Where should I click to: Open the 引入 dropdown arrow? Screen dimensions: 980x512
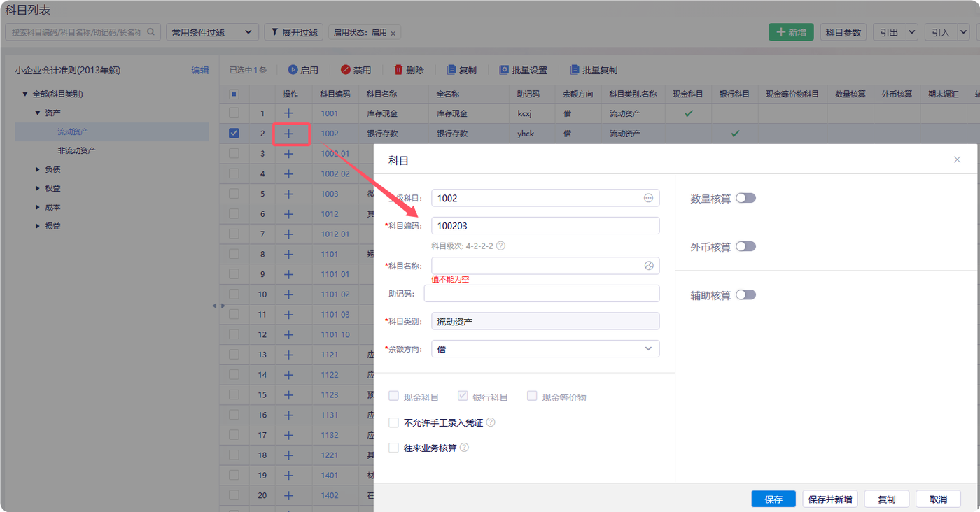963,32
